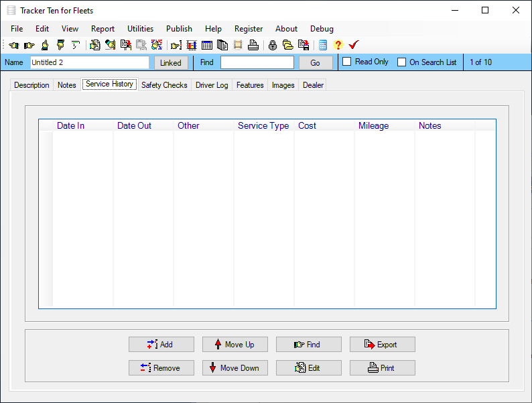
Task: Click the red checkmark toolbar icon
Action: pyautogui.click(x=354, y=45)
